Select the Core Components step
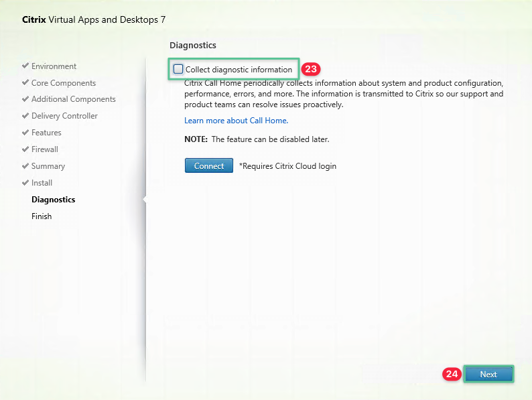Screen dimensions: 532x400 tap(64, 83)
